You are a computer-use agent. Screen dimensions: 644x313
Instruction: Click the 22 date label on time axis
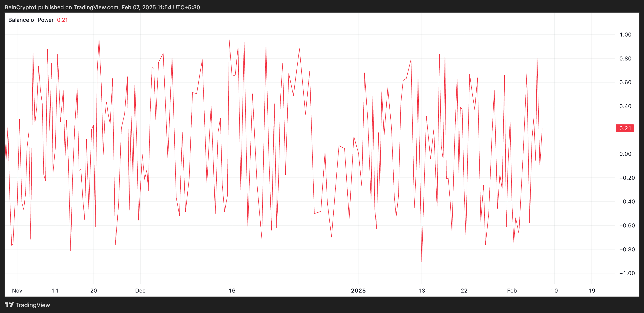click(464, 290)
